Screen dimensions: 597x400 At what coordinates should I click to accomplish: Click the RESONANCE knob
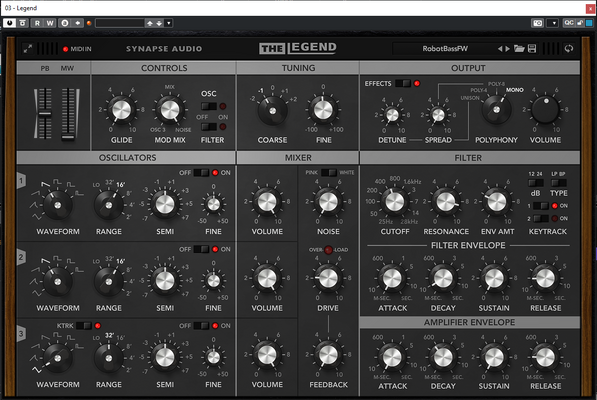coord(446,202)
